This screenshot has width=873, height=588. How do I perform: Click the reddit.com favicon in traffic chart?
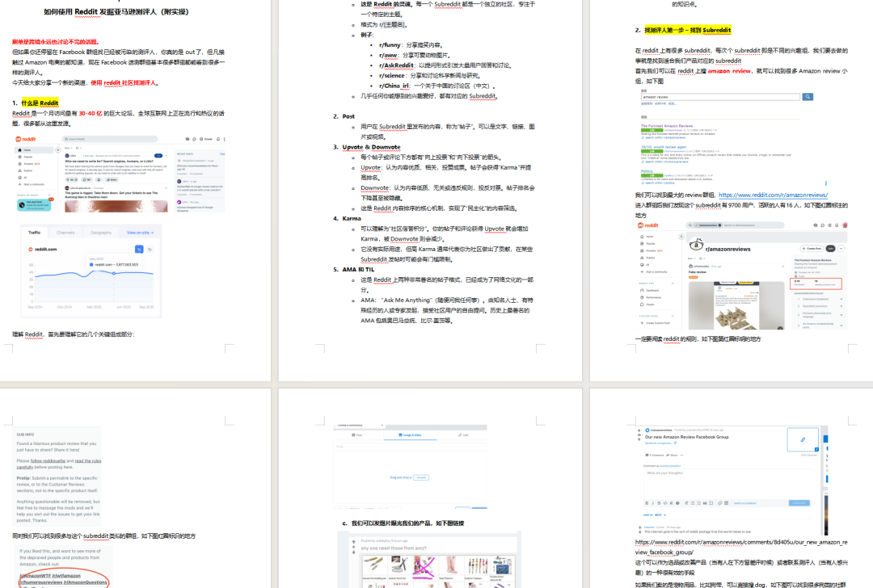pos(30,249)
